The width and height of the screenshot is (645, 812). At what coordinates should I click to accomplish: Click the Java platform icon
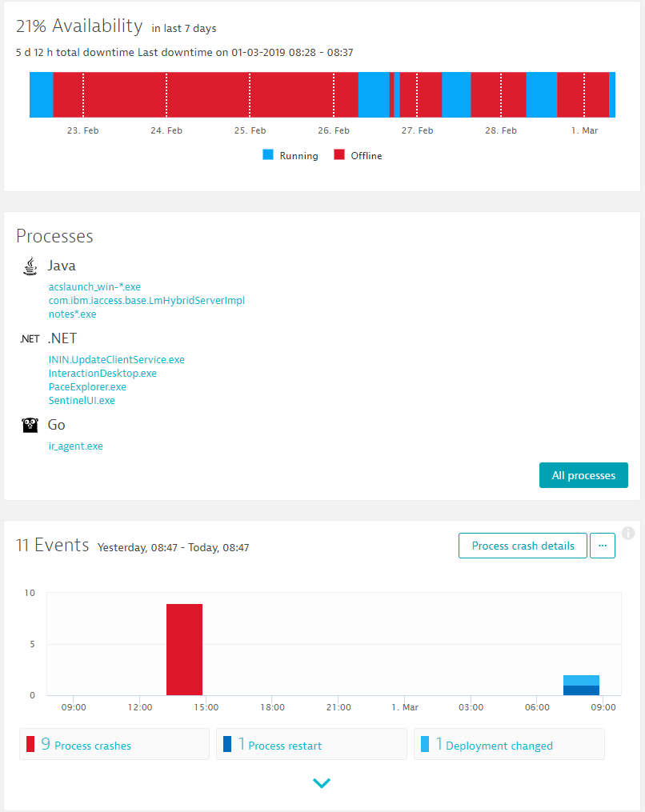pyautogui.click(x=30, y=266)
